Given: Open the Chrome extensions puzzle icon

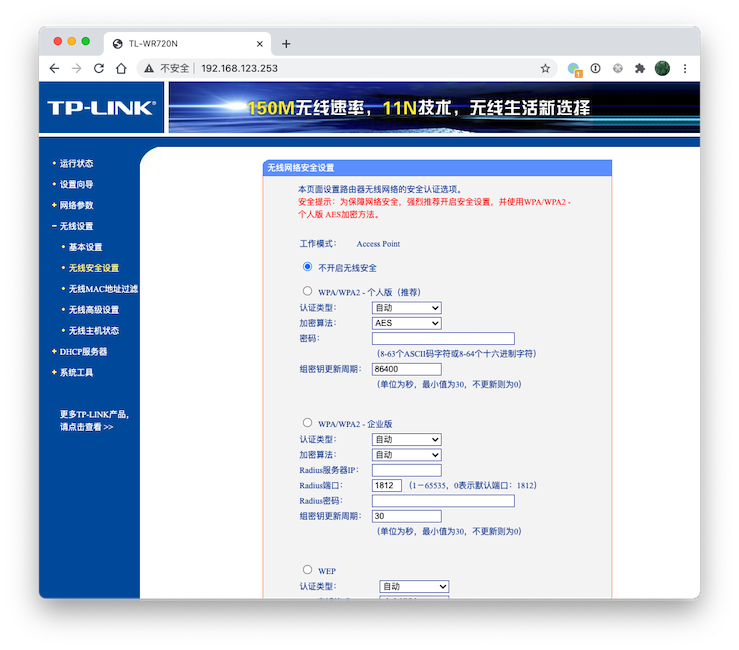Looking at the screenshot, I should tap(640, 68).
